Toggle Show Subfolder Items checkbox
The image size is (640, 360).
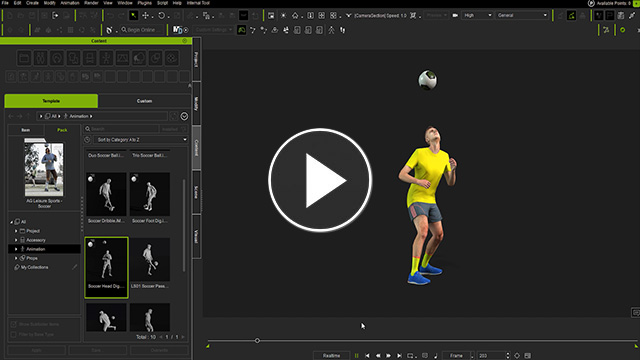13,324
